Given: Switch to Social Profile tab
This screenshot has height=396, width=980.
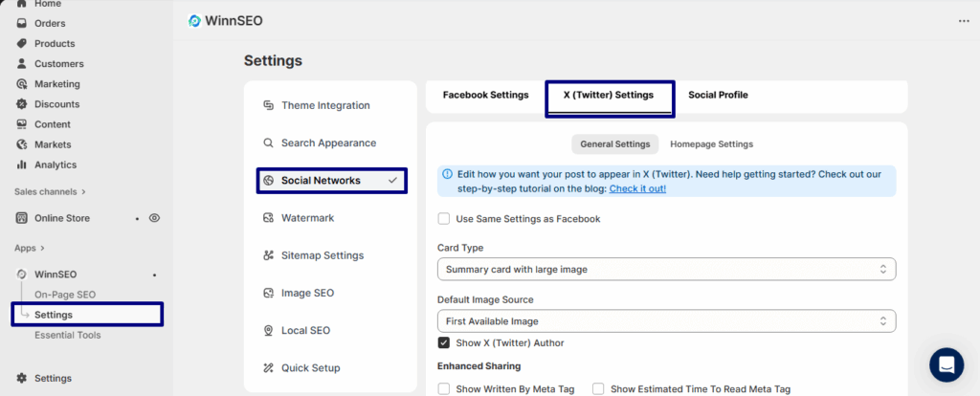Looking at the screenshot, I should pos(718,95).
